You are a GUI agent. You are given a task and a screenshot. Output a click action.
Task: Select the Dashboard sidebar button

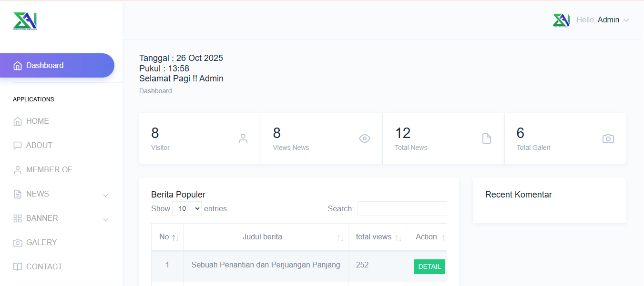click(57, 65)
